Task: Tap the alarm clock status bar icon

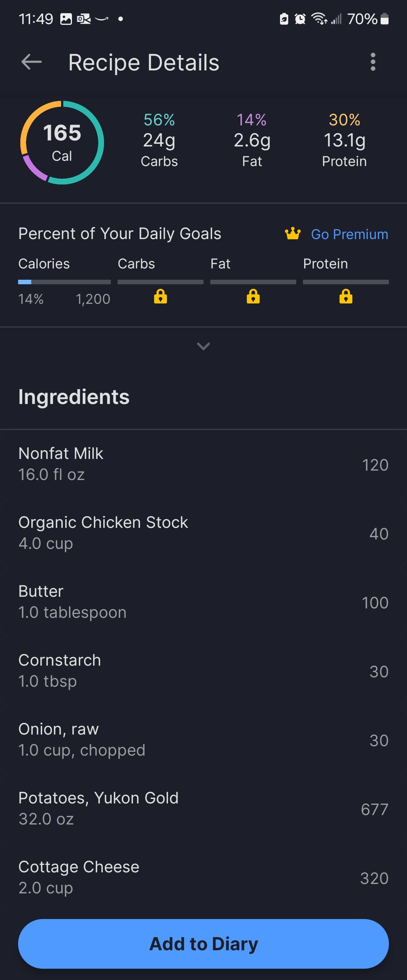Action: (300, 19)
